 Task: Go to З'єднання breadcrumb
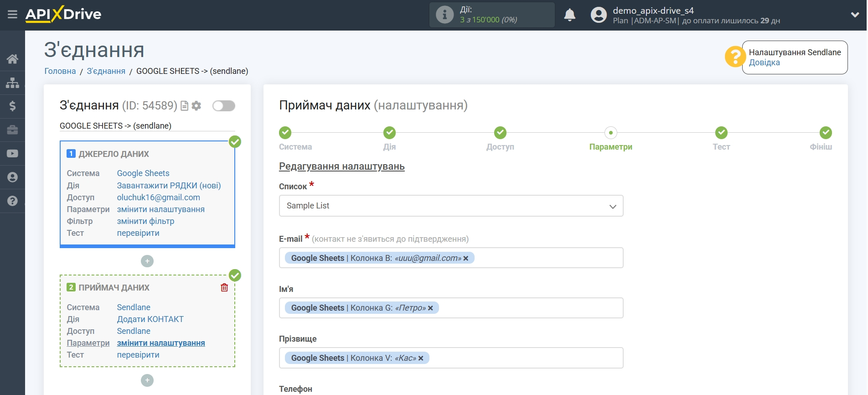point(106,71)
